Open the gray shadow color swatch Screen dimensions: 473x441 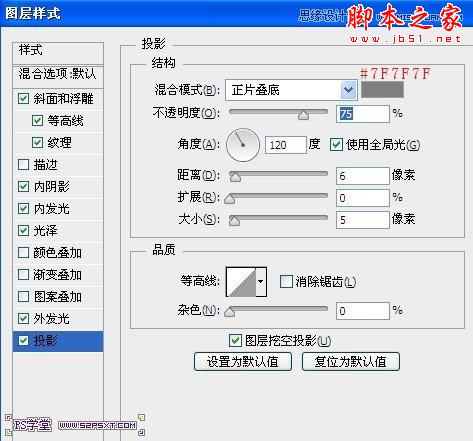[382, 90]
